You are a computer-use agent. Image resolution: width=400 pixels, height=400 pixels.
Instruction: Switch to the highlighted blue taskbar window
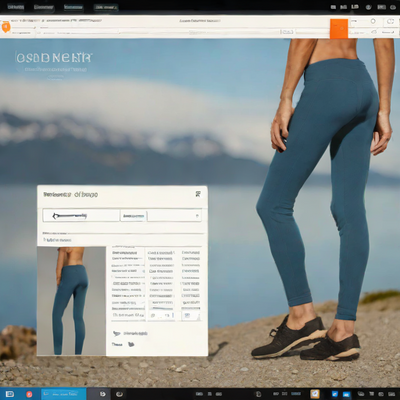[x=63, y=394]
